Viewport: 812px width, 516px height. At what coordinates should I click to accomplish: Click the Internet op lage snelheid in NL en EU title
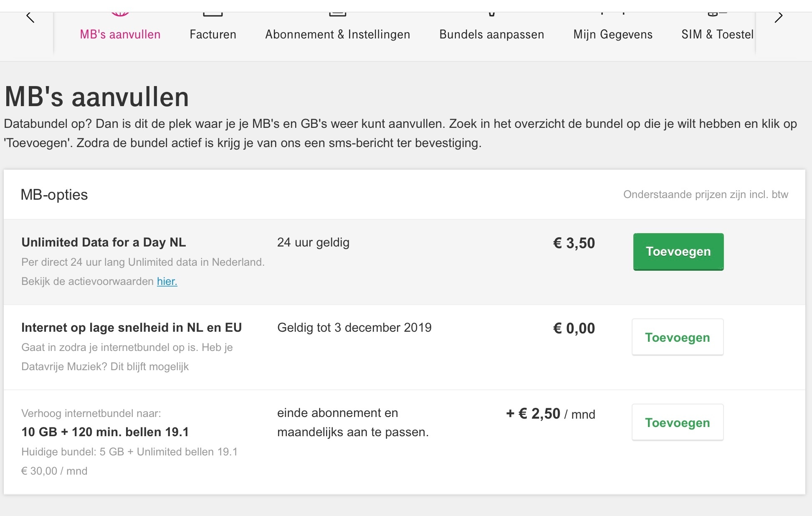pos(132,328)
